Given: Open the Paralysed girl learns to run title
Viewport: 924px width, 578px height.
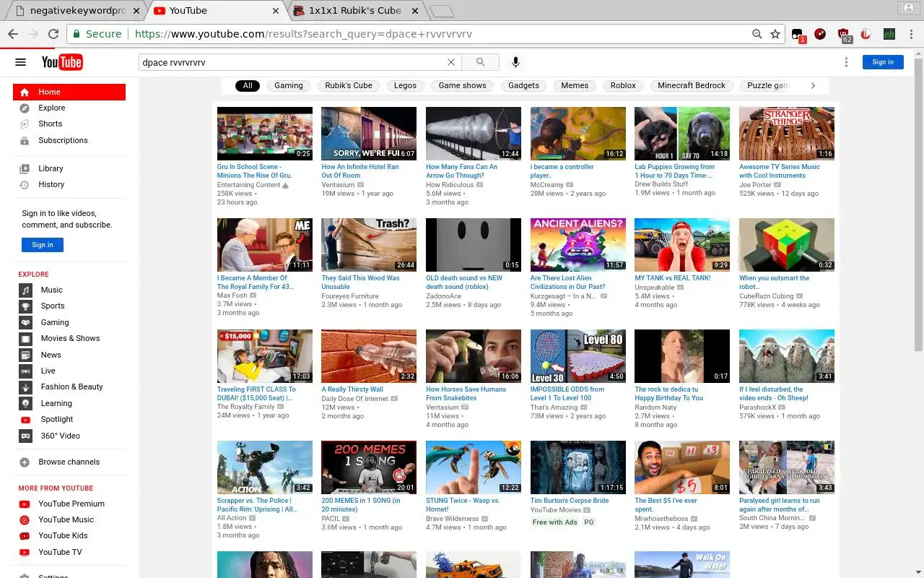Looking at the screenshot, I should point(780,505).
